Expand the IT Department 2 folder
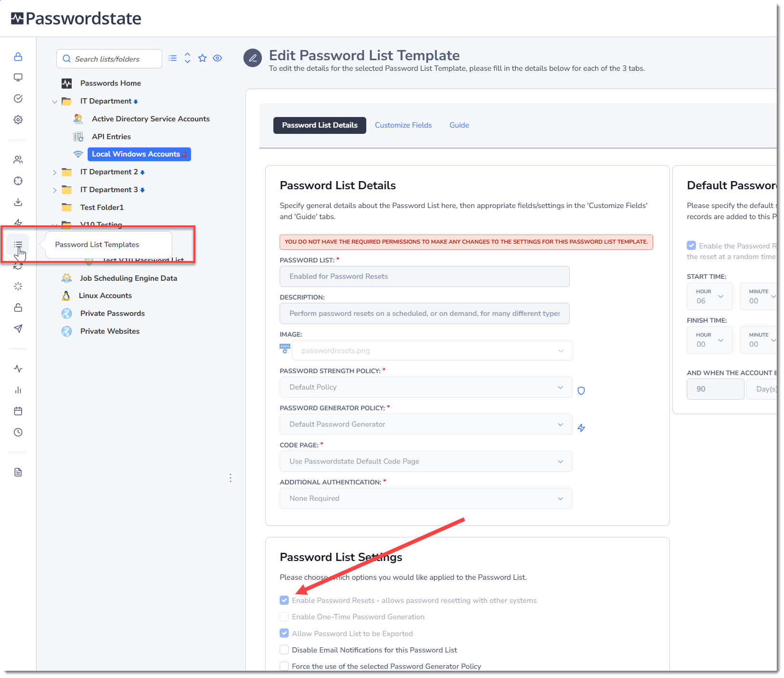 (54, 172)
